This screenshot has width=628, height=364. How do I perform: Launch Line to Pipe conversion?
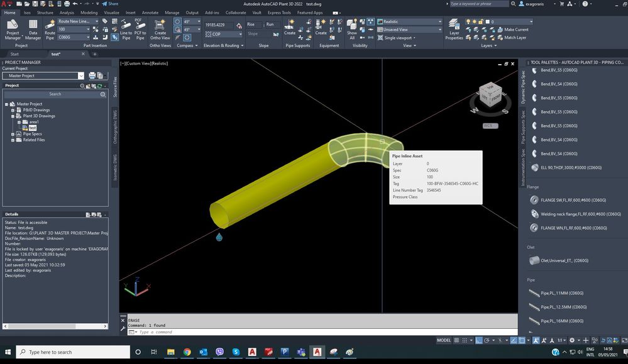(x=126, y=30)
